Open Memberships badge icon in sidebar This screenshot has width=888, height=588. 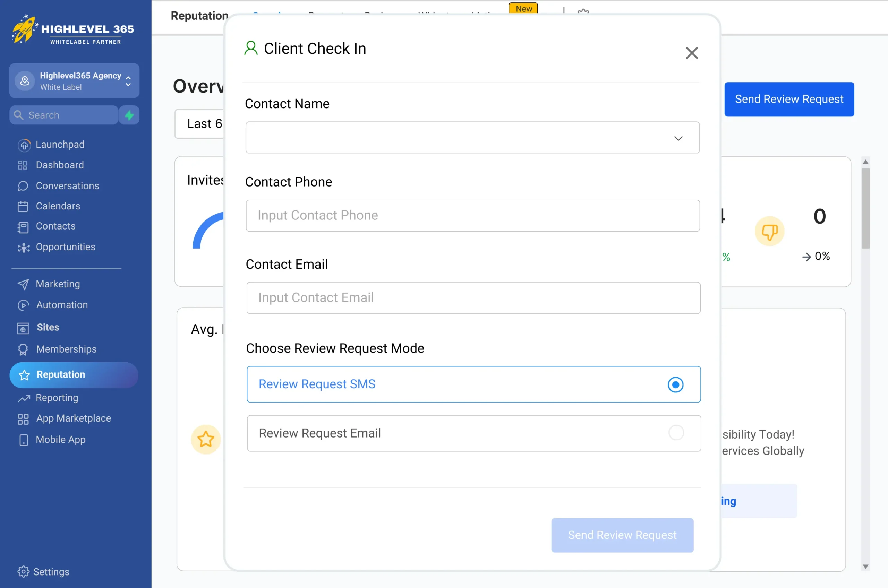coord(23,349)
